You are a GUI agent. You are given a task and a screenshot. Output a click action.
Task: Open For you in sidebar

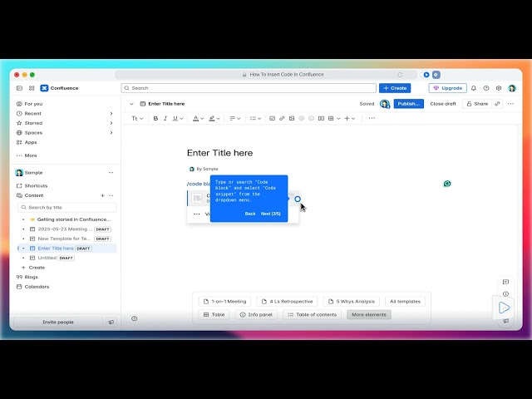[33, 104]
